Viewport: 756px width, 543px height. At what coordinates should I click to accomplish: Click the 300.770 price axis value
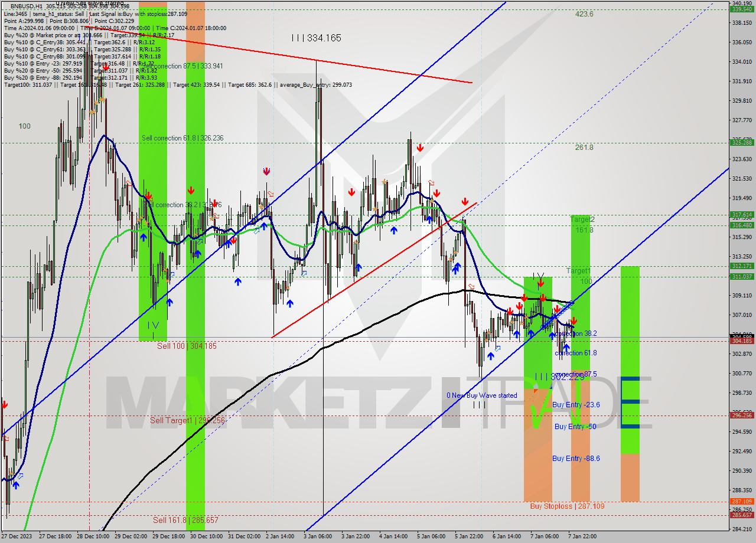(742, 373)
